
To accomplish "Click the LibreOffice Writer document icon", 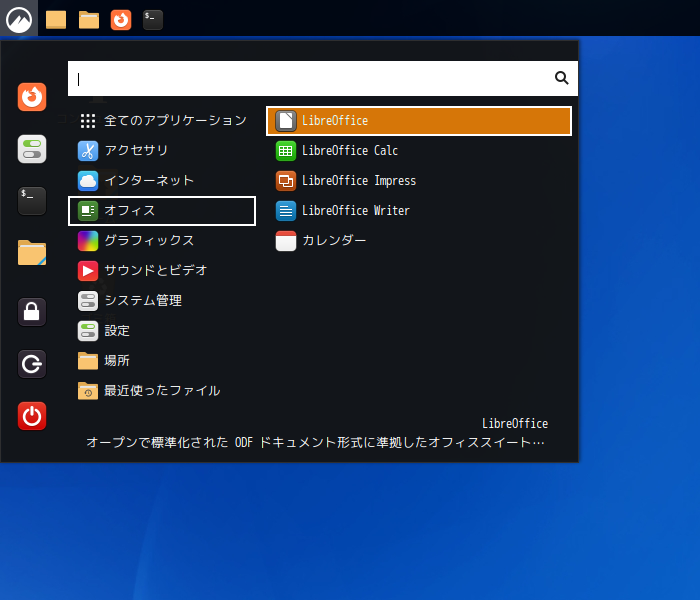I will click(286, 211).
